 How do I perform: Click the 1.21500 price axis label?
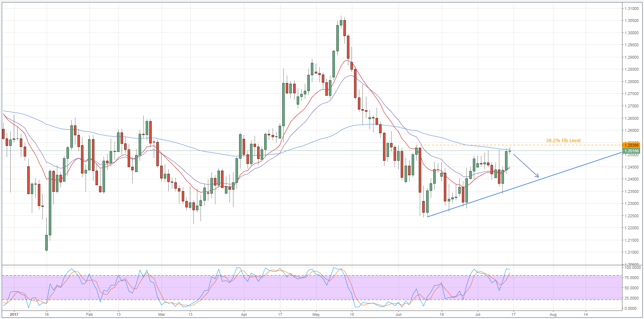coord(632,240)
